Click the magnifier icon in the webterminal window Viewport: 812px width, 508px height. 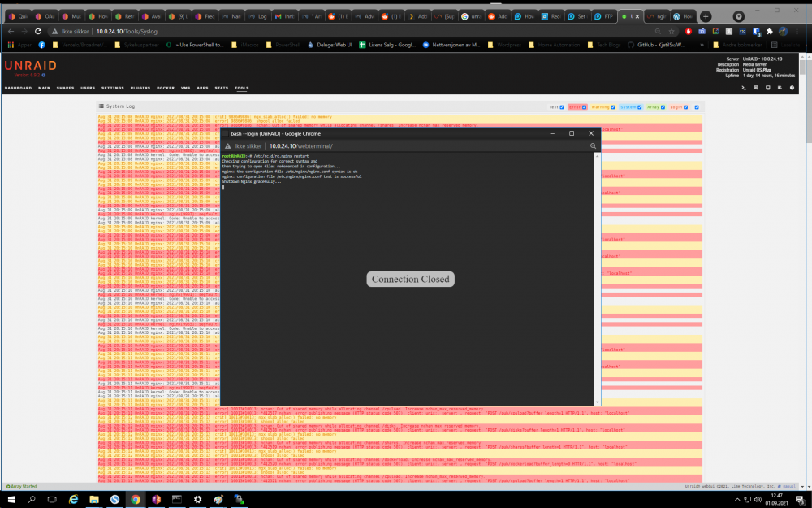pyautogui.click(x=593, y=146)
